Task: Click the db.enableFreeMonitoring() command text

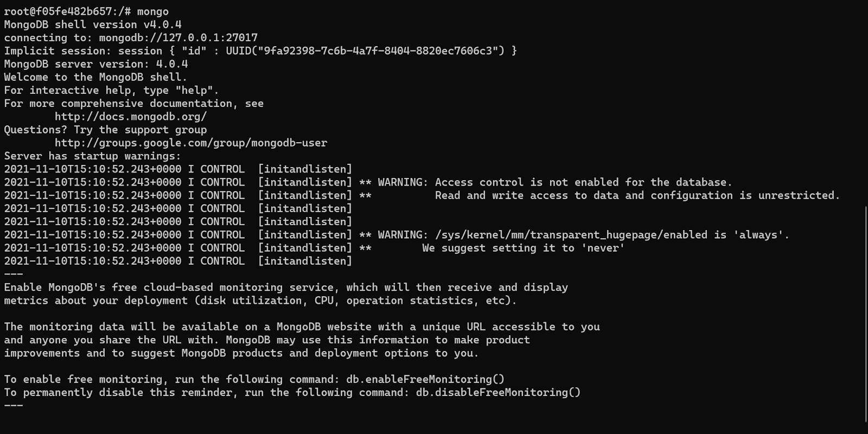Action: click(x=425, y=379)
